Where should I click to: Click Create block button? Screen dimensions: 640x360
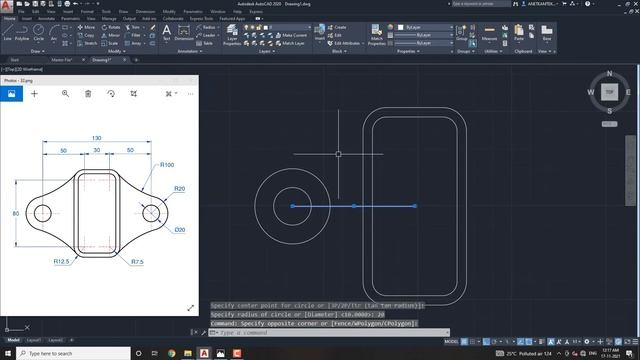337,27
